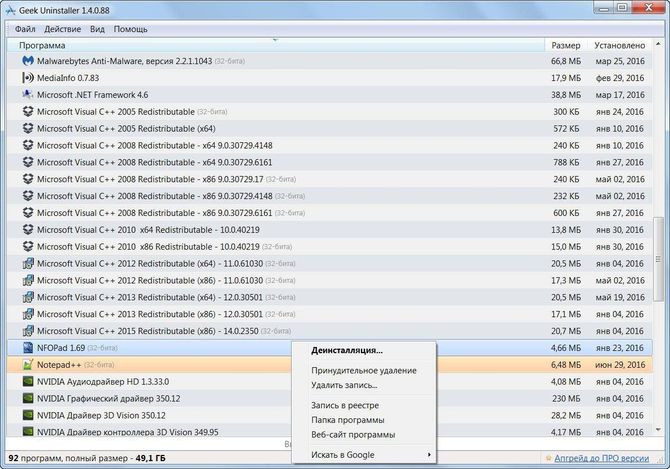
Task: Select Удалить запись... context menu entry
Action: point(364,385)
